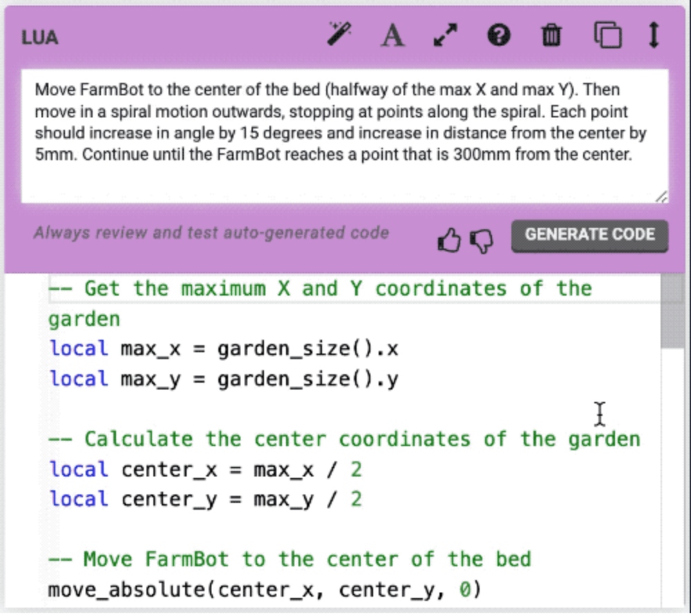Expand the Lua editor with arrows icon
Screen dimensions: 691x616
tap(446, 35)
